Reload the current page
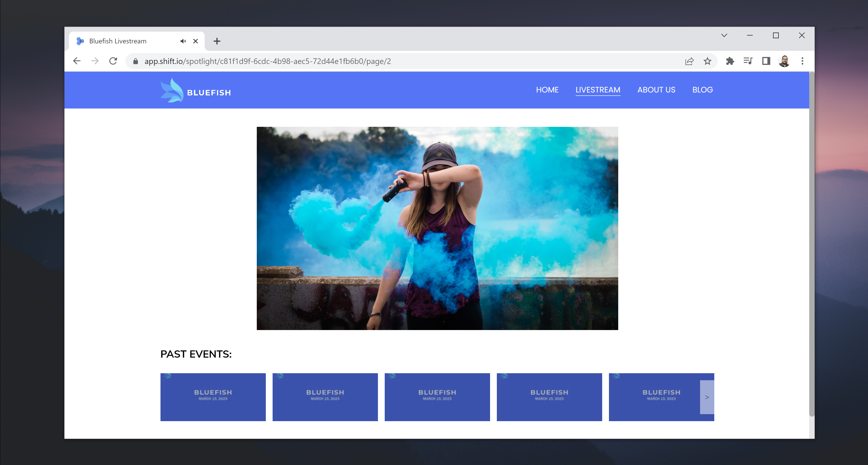The height and width of the screenshot is (465, 868). click(113, 61)
